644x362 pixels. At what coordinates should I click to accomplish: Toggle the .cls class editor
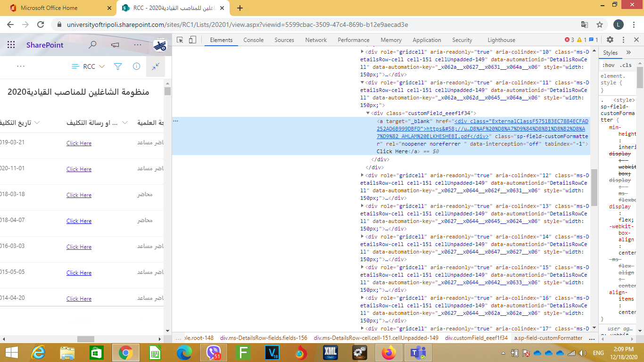click(626, 65)
